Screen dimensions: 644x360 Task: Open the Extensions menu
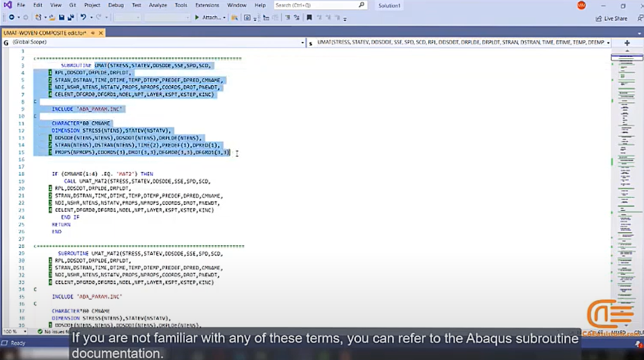click(207, 5)
